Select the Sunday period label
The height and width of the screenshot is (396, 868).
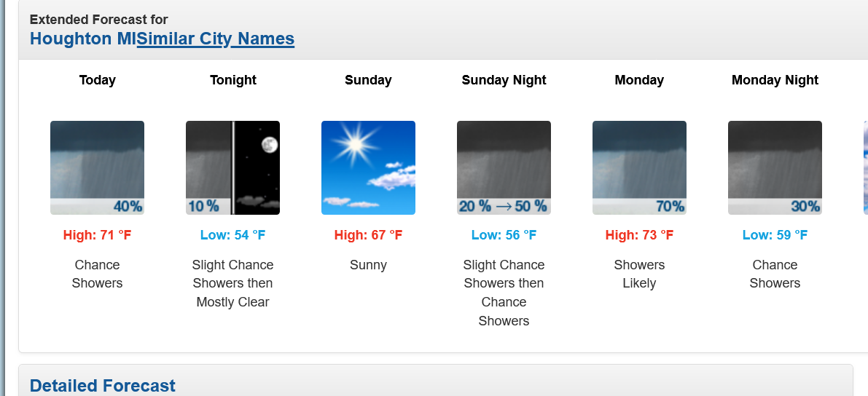(x=368, y=80)
